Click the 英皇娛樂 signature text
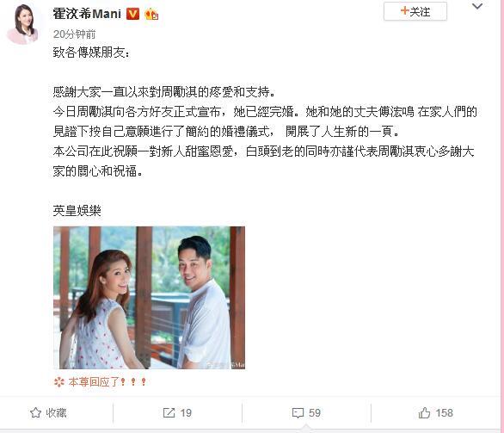Screen dimensions: 504x433 77,211
